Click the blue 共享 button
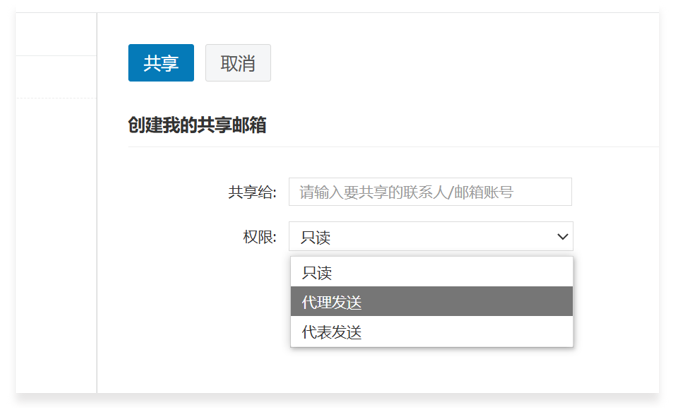The height and width of the screenshot is (408, 675). pos(160,63)
